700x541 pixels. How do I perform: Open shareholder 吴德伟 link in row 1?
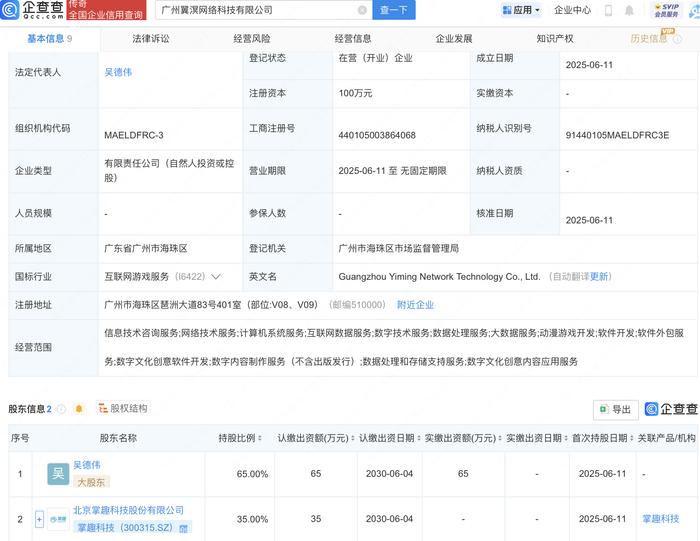click(87, 465)
